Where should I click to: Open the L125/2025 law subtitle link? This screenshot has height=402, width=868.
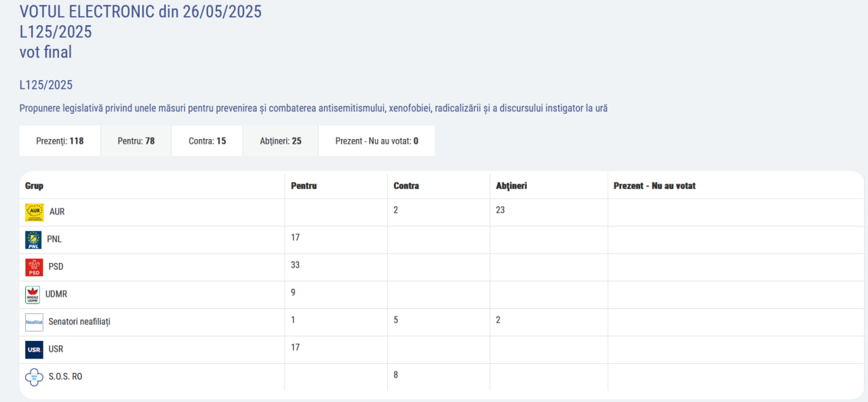(x=46, y=85)
